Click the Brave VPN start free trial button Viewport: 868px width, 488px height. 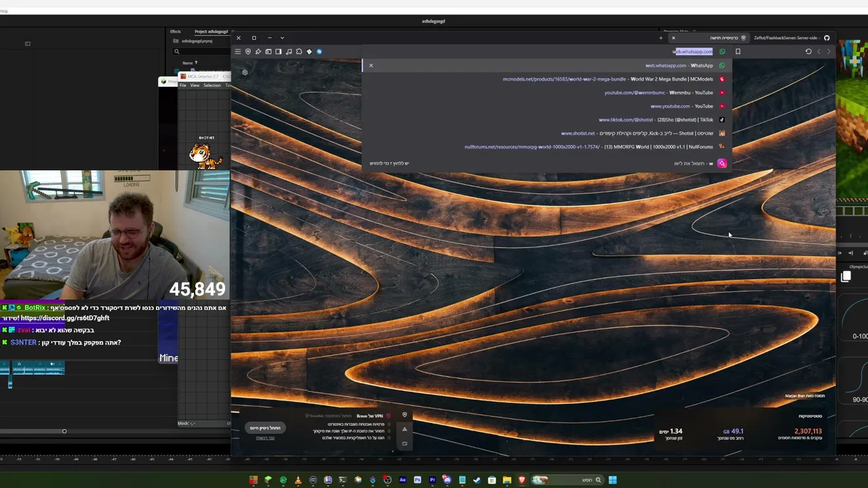265,428
